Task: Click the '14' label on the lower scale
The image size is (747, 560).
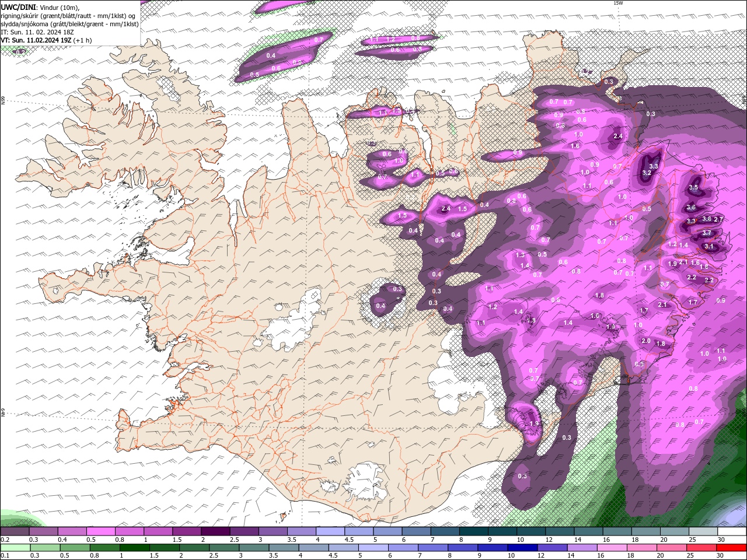Action: (571, 555)
